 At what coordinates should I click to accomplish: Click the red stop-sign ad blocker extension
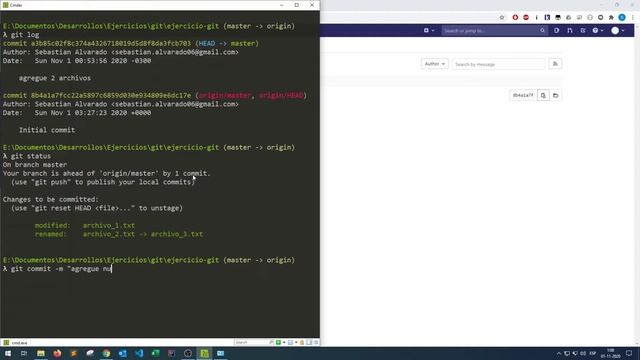point(526,18)
